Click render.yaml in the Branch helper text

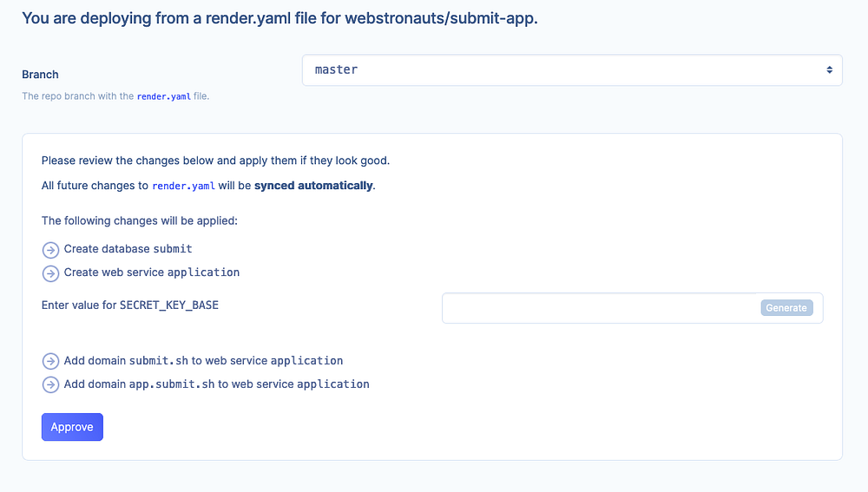coord(163,96)
